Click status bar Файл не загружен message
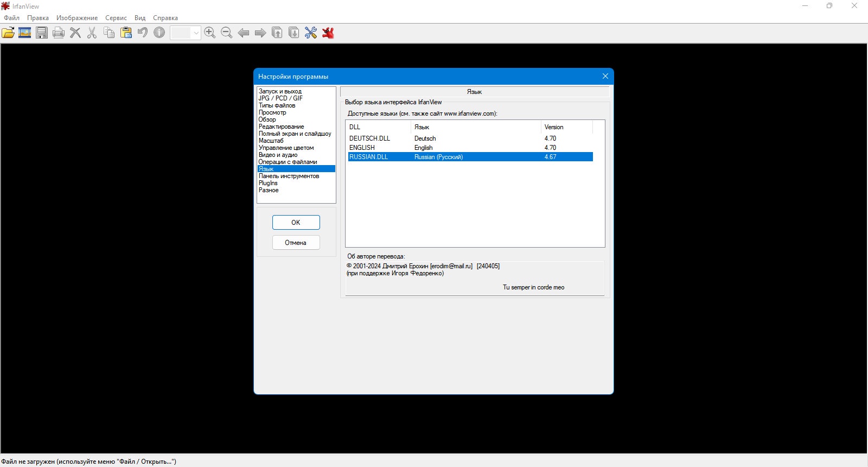The height and width of the screenshot is (467, 868). coord(88,462)
